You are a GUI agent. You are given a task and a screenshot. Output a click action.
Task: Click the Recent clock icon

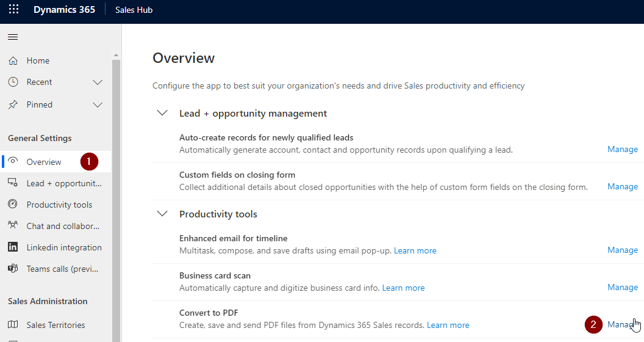click(x=13, y=82)
